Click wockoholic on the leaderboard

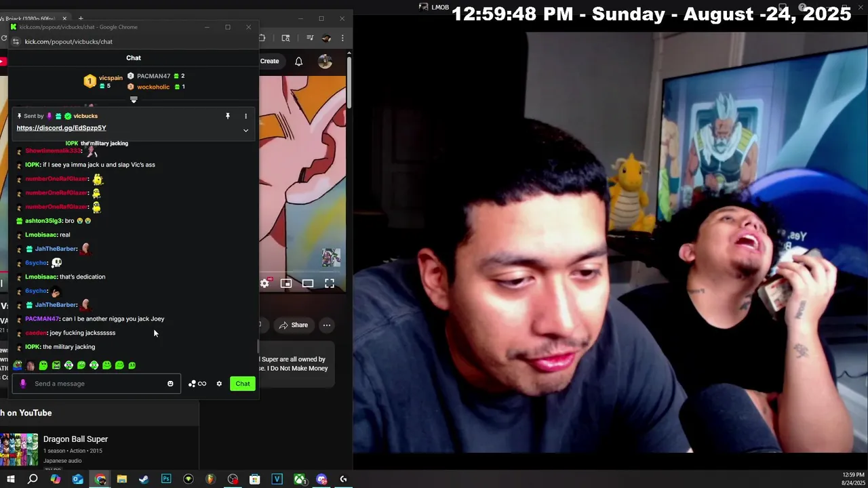pyautogui.click(x=153, y=87)
